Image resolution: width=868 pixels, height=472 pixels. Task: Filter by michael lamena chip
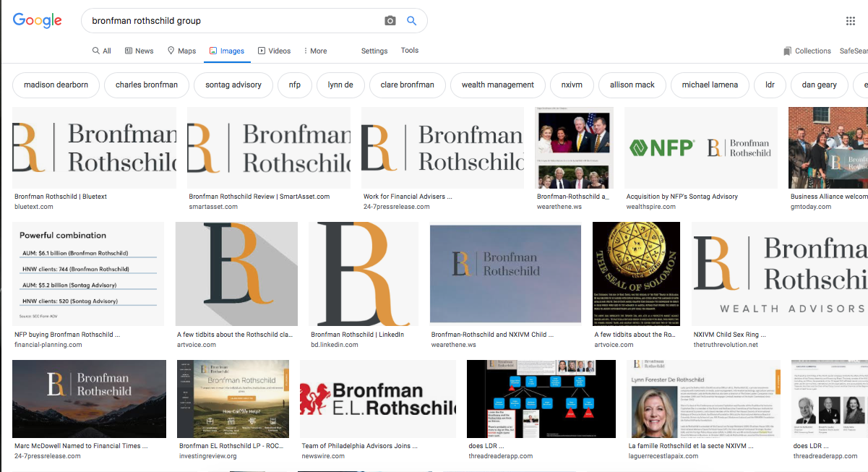[710, 85]
